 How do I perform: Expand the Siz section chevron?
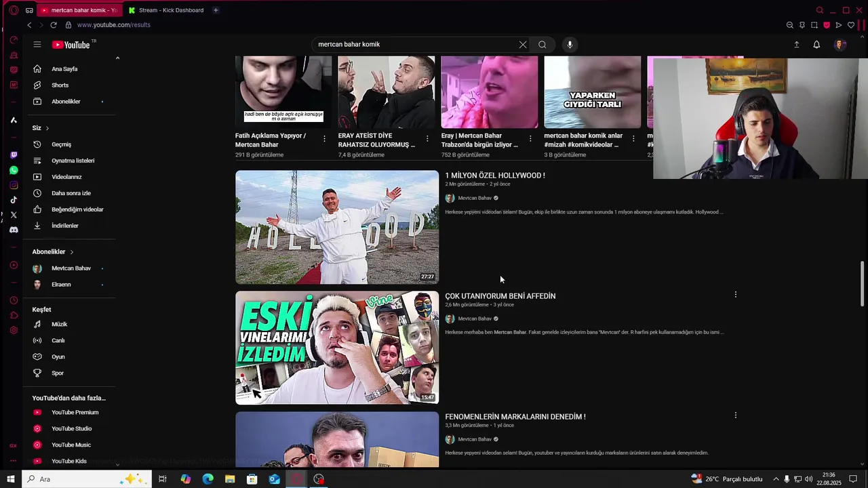click(47, 128)
